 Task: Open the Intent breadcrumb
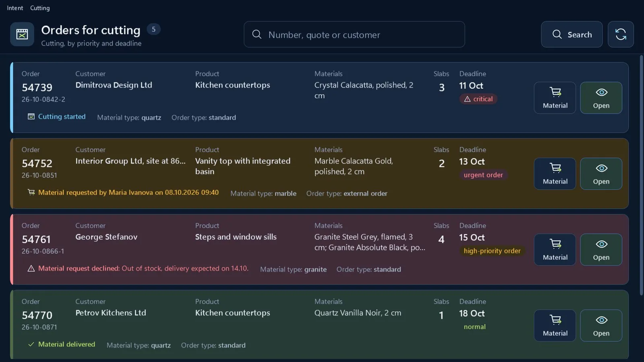[x=15, y=8]
